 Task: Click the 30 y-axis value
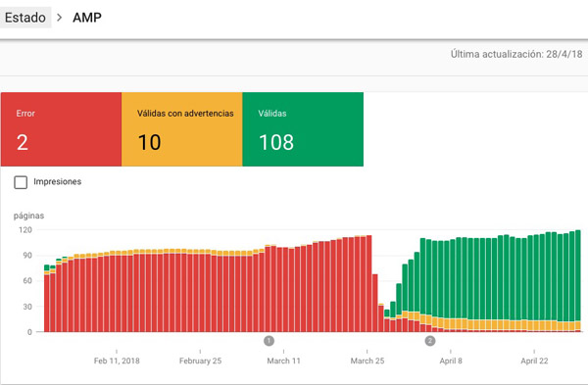27,307
